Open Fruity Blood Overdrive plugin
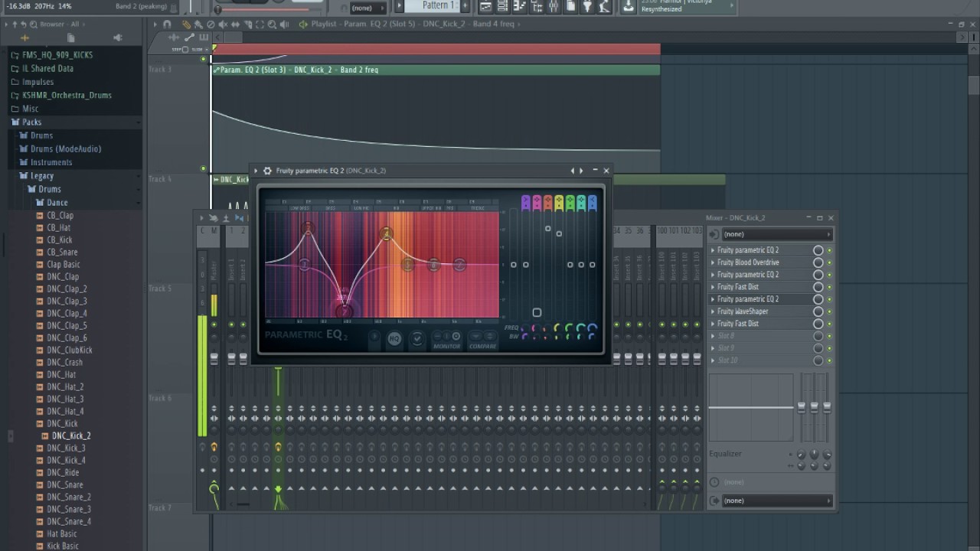Viewport: 980px width, 551px height. tap(748, 262)
